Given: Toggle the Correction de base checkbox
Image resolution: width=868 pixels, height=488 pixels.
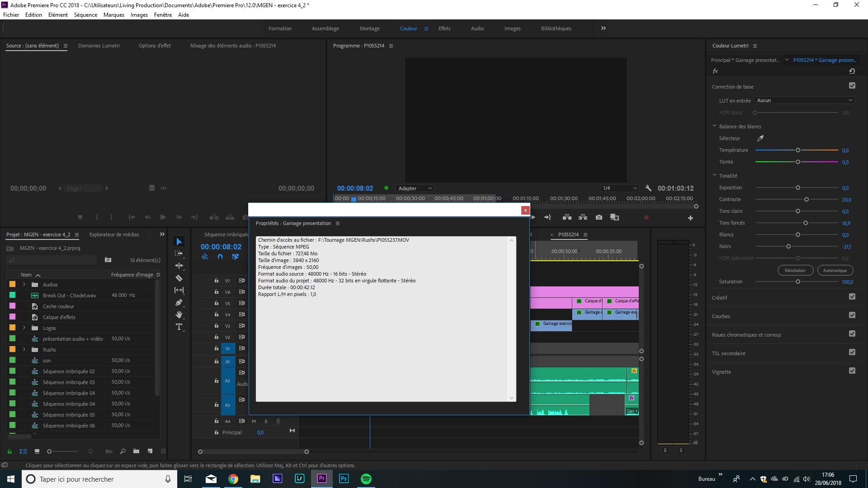Looking at the screenshot, I should click(852, 86).
